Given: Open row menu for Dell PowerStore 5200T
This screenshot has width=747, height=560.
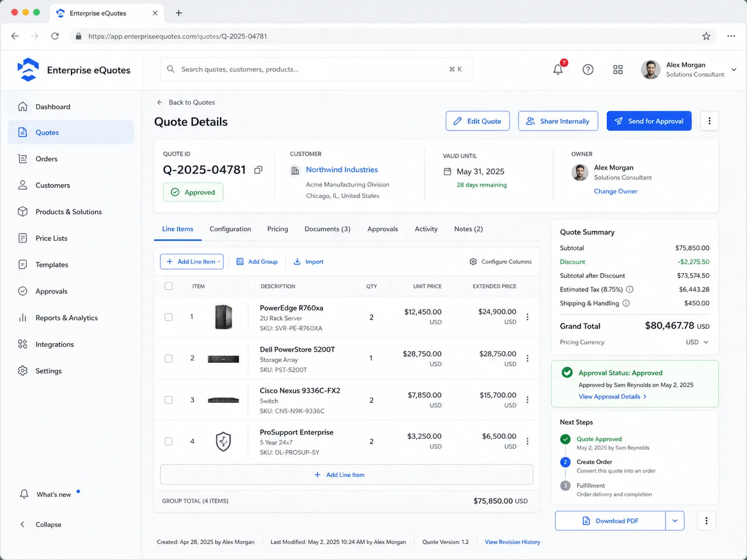Looking at the screenshot, I should (x=527, y=358).
